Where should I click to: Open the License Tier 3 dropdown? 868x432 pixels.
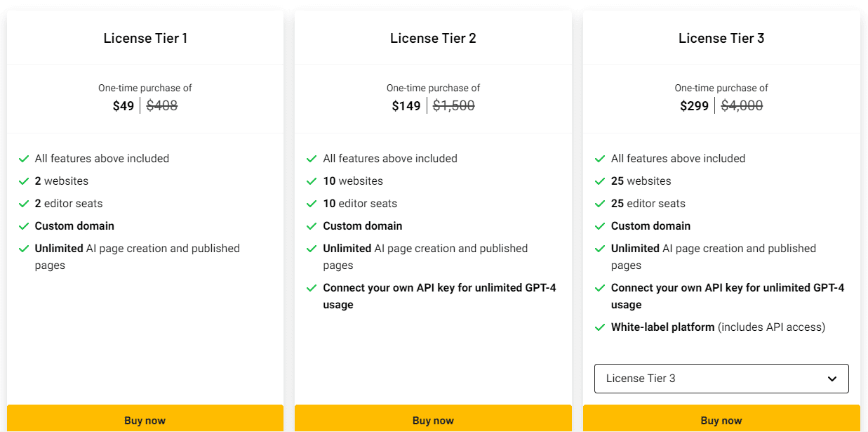721,379
